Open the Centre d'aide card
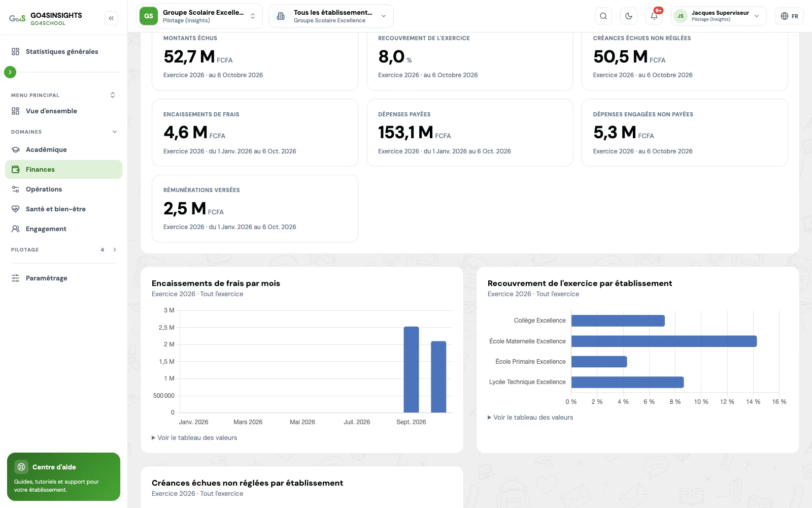This screenshot has width=812, height=508. click(63, 477)
